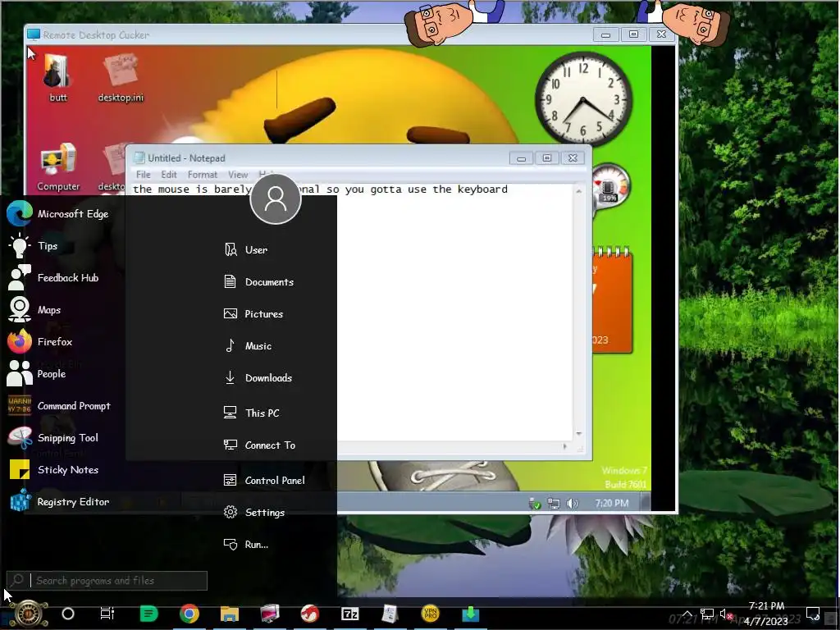Open Edit menu in remote Notepad
840x630 pixels.
(x=169, y=175)
